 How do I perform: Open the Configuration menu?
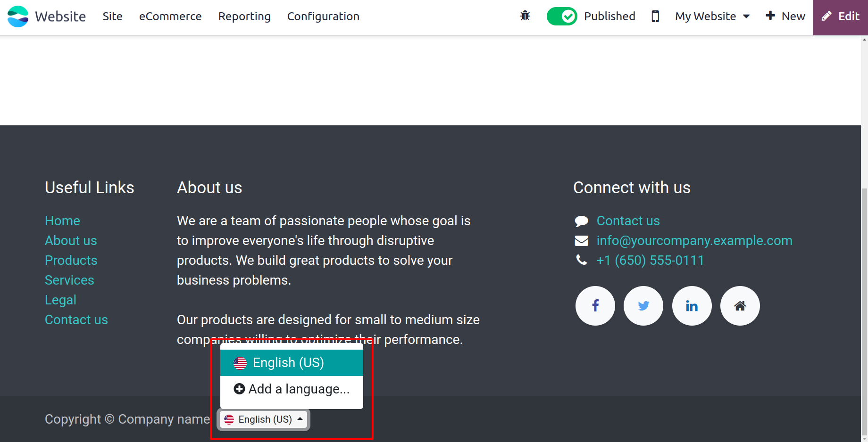point(323,16)
